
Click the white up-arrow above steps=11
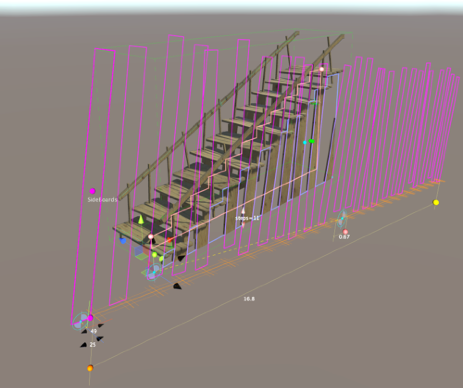click(x=243, y=211)
